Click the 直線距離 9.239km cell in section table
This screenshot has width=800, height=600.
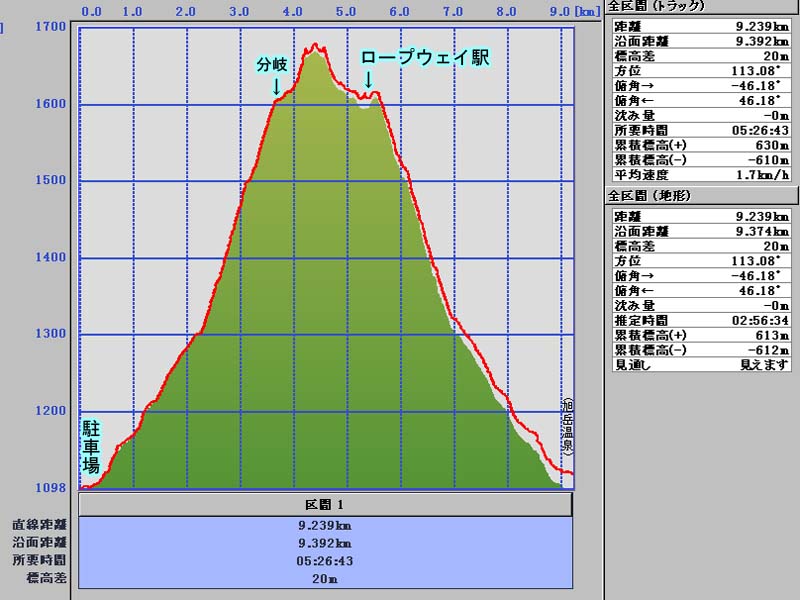point(325,523)
